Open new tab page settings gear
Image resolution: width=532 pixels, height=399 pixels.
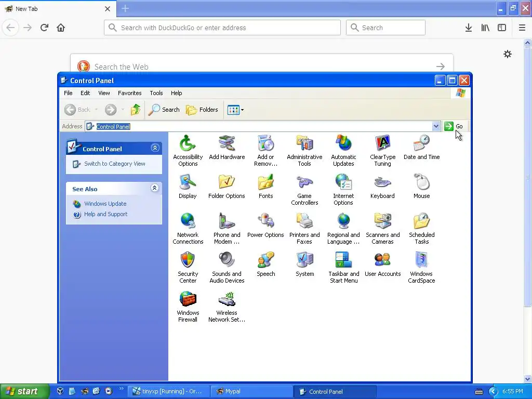coord(507,54)
